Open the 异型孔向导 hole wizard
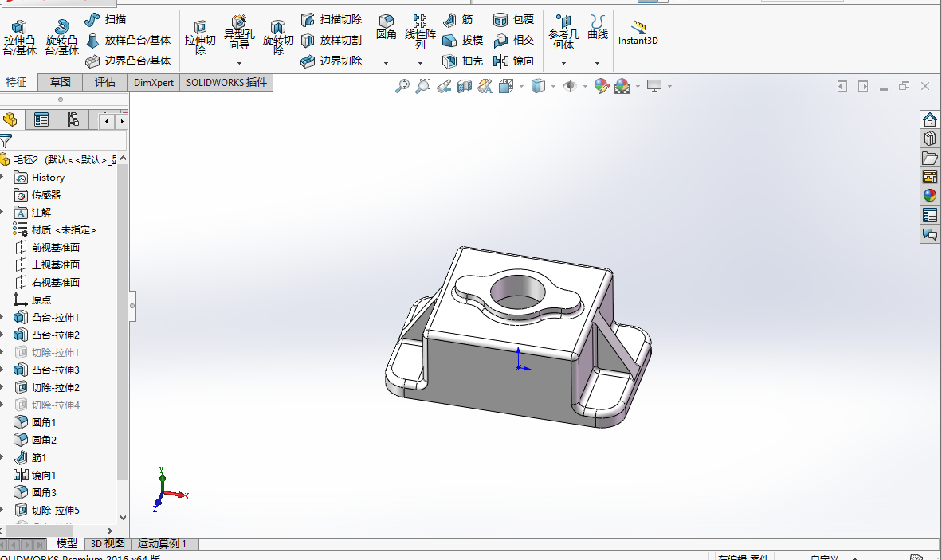 coord(239,33)
